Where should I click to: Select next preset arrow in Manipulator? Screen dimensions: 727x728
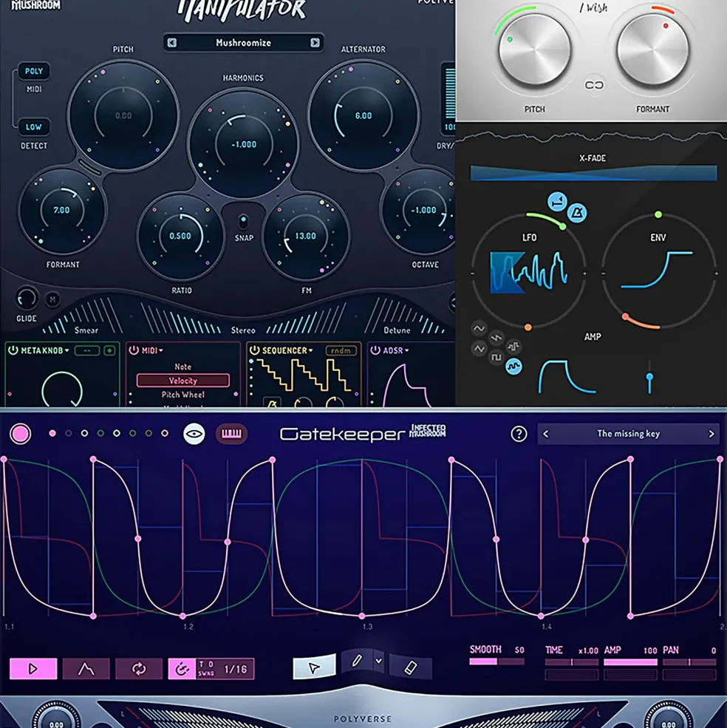[x=315, y=43]
